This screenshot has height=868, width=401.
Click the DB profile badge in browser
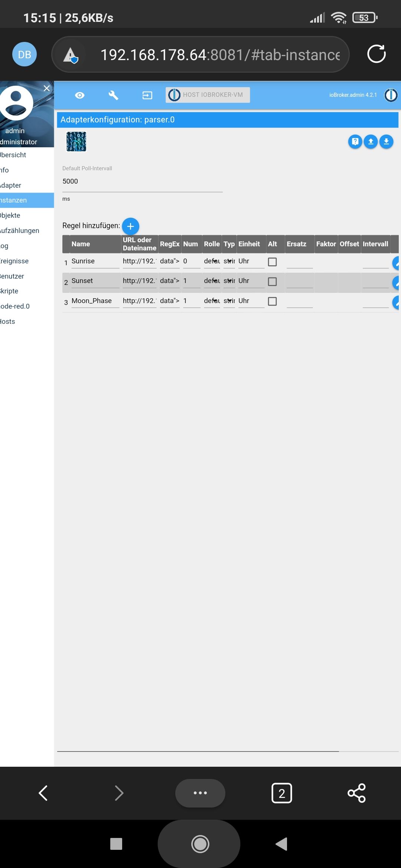pyautogui.click(x=25, y=55)
